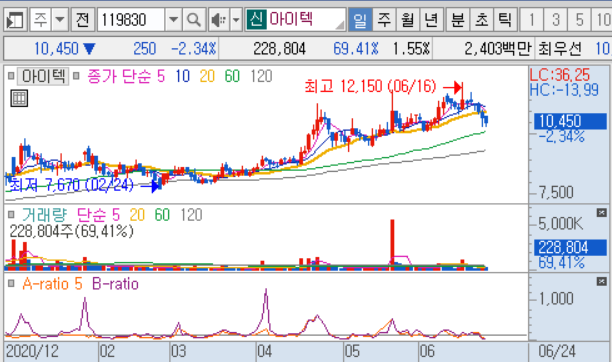Select the 5 period button

[x=579, y=20]
